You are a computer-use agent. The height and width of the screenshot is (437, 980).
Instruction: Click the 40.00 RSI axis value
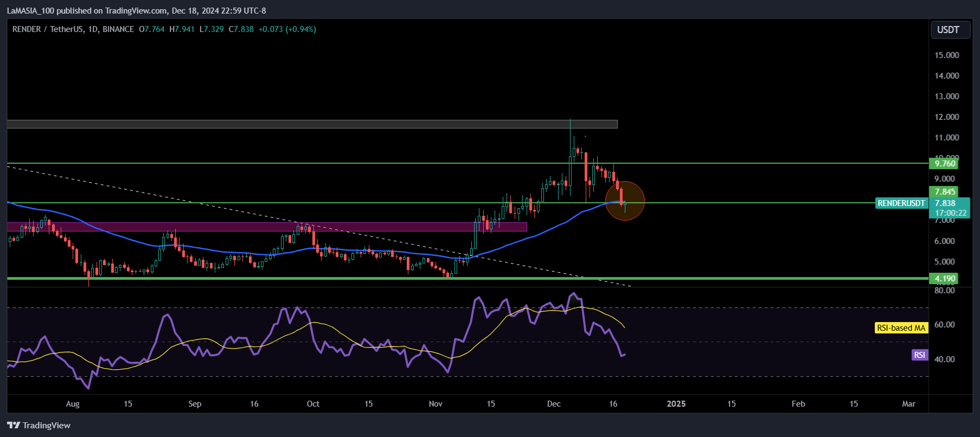point(944,359)
